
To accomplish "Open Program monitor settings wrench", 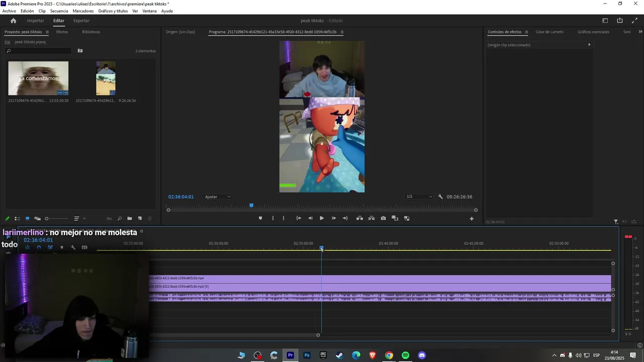I will tap(440, 197).
